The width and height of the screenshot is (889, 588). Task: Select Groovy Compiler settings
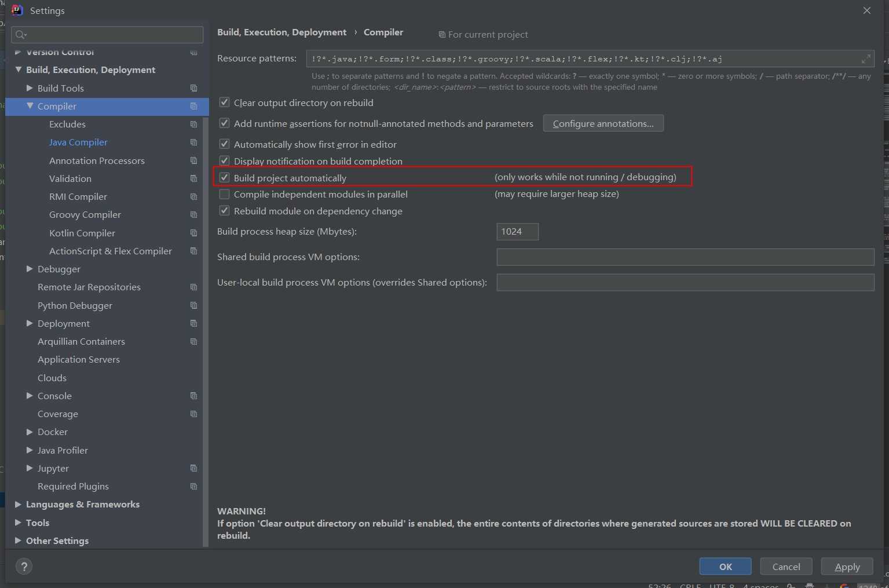pos(85,214)
